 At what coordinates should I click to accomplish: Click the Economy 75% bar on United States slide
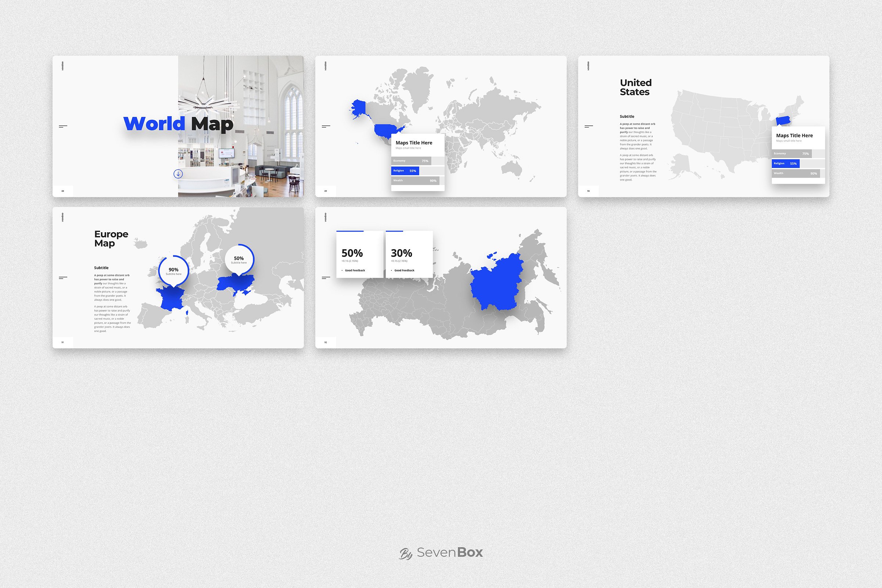pyautogui.click(x=791, y=154)
